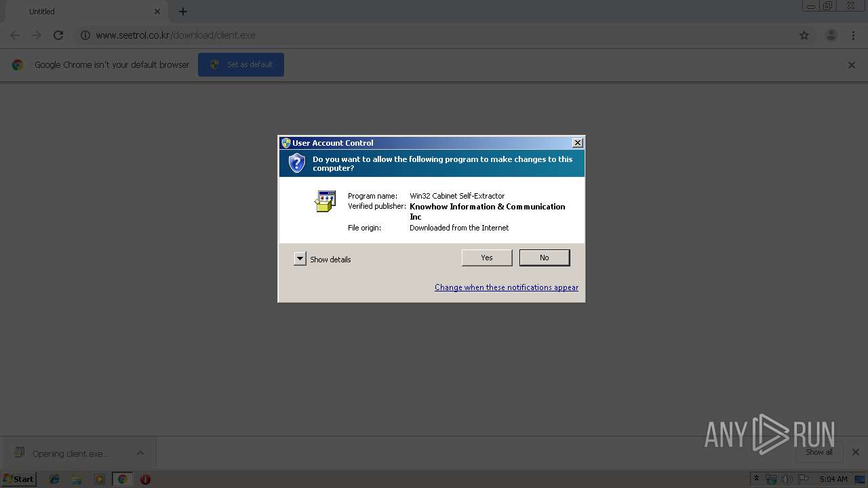Click the UAC title bar shield icon
The width and height of the screenshot is (868, 488).
click(286, 143)
